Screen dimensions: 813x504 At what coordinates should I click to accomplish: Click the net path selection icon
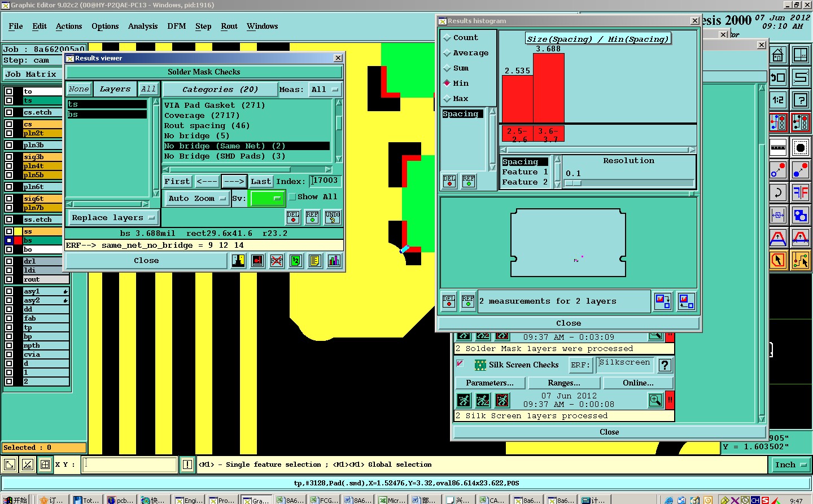tap(801, 260)
